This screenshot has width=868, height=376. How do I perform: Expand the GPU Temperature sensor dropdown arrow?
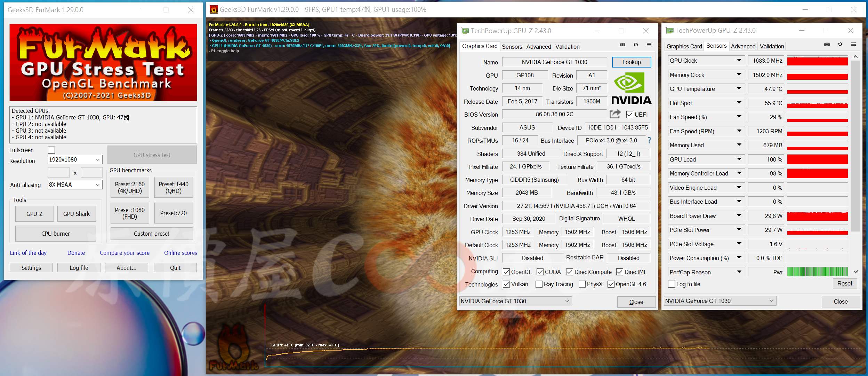[x=739, y=89]
